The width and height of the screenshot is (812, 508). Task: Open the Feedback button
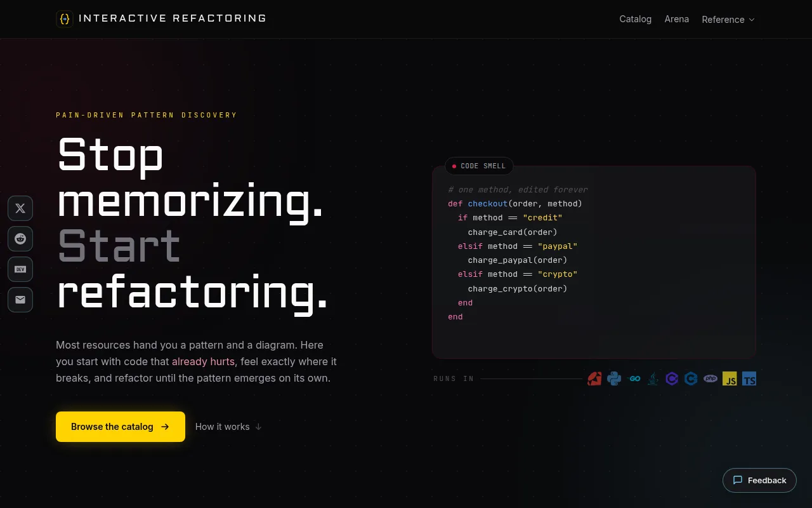click(x=759, y=480)
